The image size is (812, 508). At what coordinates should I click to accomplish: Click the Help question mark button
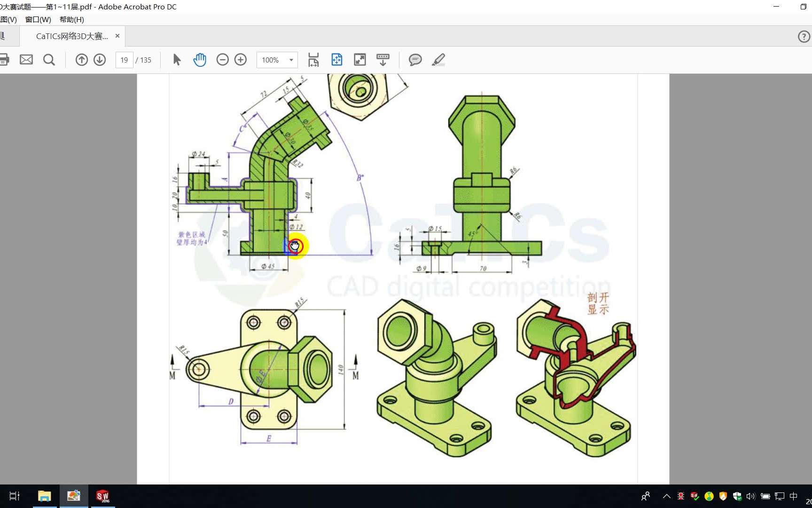coord(804,36)
